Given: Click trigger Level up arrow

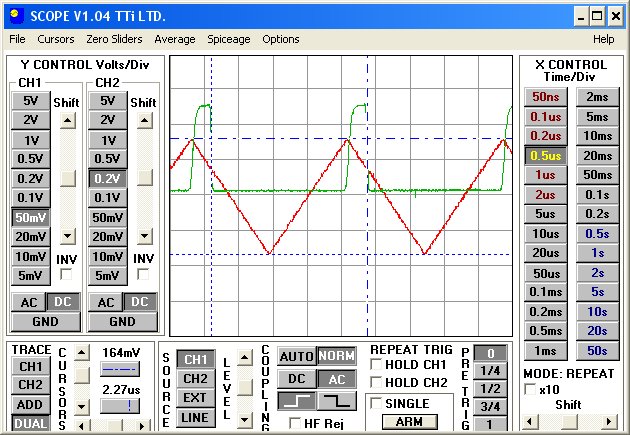Looking at the screenshot, I should (245, 357).
